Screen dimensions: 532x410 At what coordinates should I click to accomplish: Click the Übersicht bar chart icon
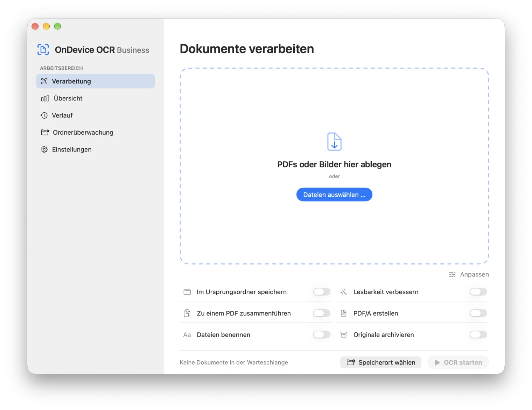click(45, 99)
